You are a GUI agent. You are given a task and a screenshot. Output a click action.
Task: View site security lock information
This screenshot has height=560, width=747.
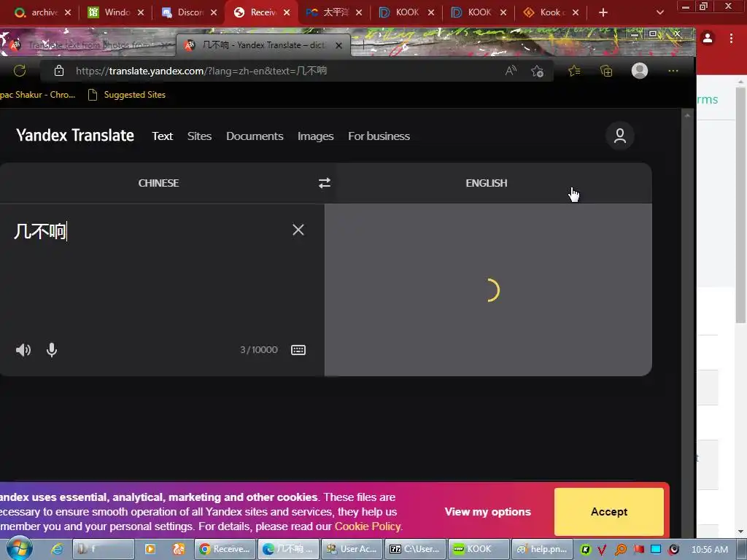pos(59,71)
